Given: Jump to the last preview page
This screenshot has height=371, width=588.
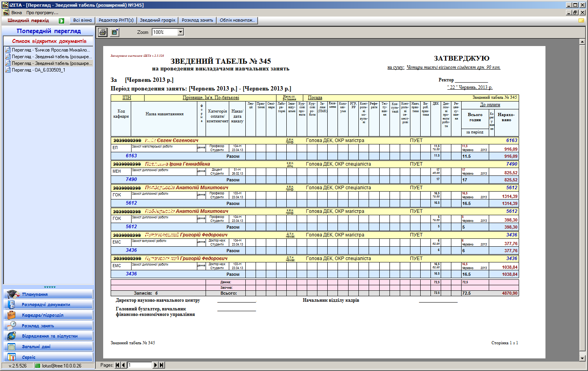Looking at the screenshot, I should click(x=161, y=365).
